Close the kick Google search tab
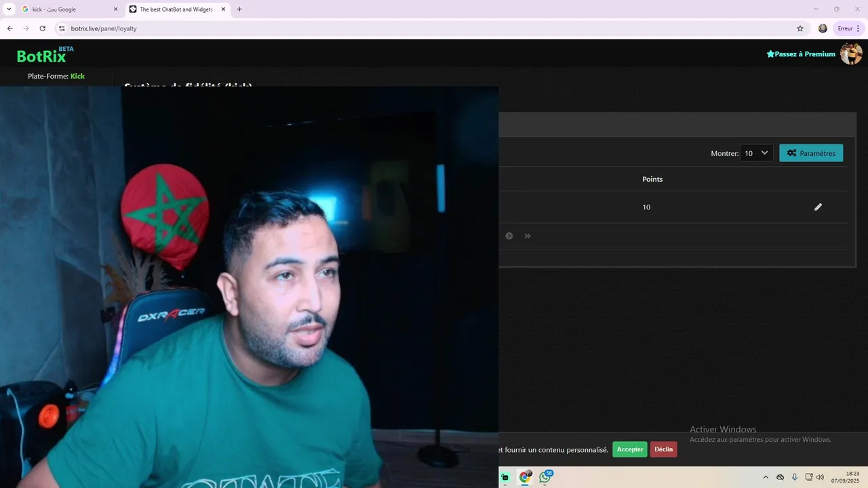Image resolution: width=868 pixels, height=488 pixels. tap(115, 9)
